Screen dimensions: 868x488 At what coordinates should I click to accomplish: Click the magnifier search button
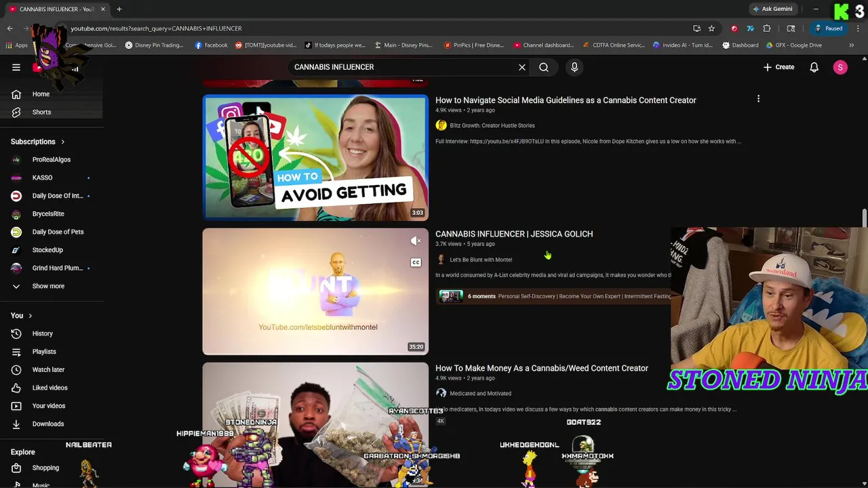(544, 67)
